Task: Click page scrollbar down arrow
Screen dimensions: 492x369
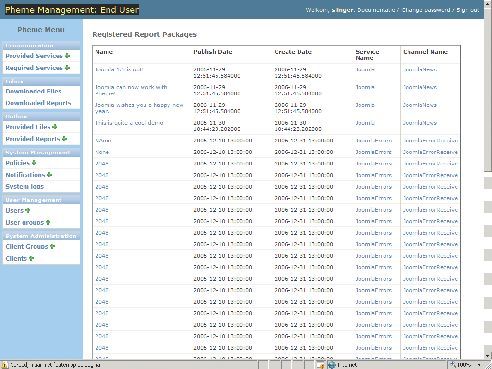Action: (488, 356)
